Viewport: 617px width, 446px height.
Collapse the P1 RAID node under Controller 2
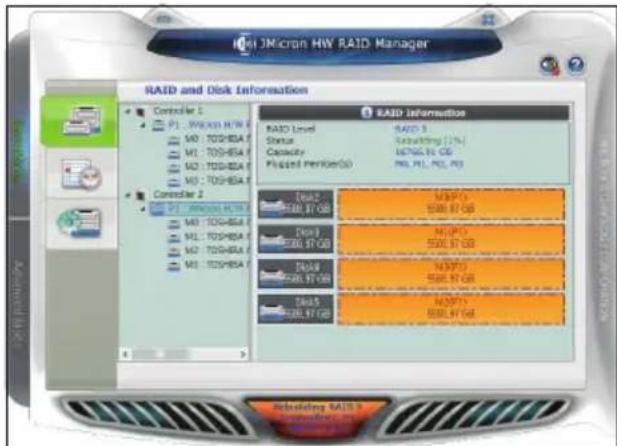143,209
